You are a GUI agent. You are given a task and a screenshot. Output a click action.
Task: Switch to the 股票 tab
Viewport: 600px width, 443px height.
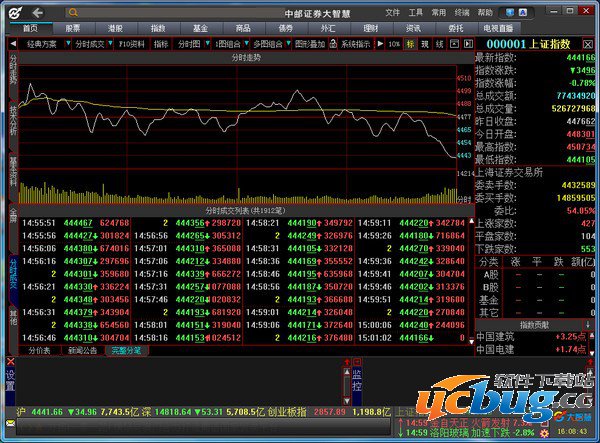tap(73, 28)
